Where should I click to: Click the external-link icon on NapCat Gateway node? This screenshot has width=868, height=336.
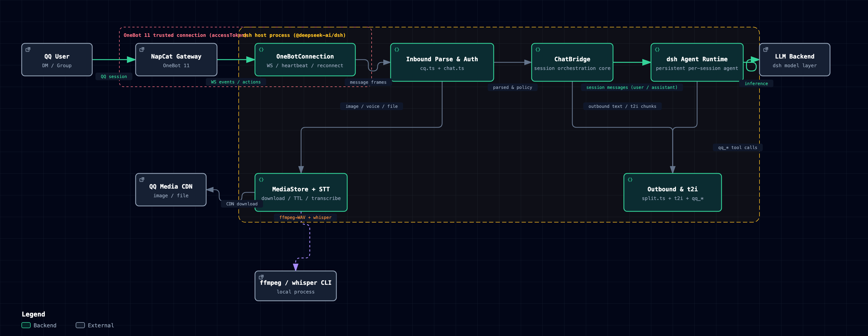pos(142,50)
